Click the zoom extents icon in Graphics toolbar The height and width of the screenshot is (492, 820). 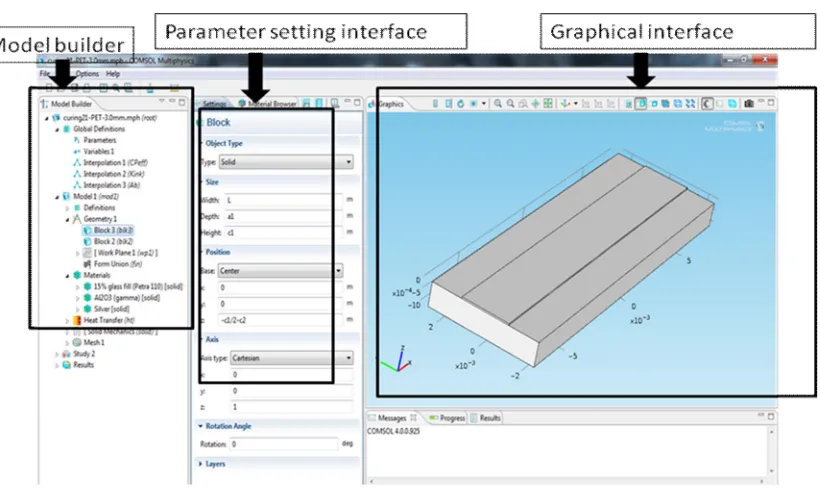coord(548,104)
